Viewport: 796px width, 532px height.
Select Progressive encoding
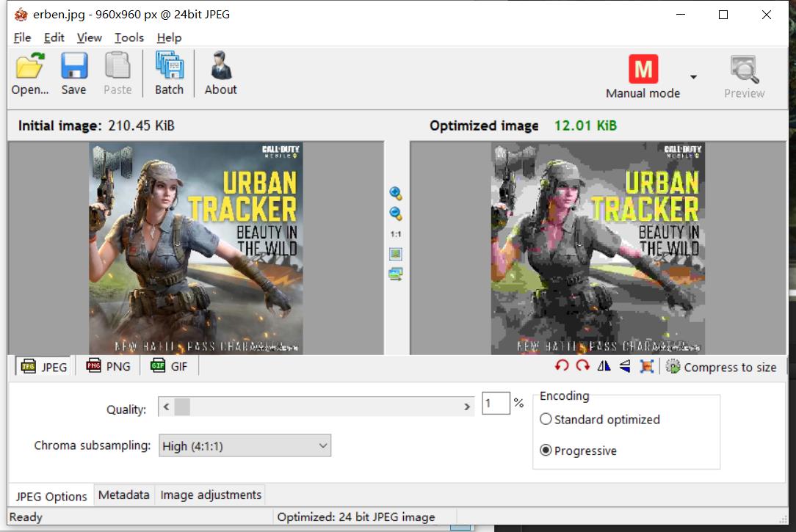pyautogui.click(x=578, y=451)
